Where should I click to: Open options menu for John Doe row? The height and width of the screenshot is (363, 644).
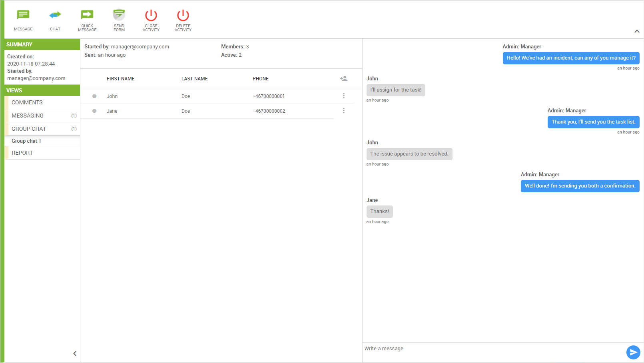click(344, 96)
